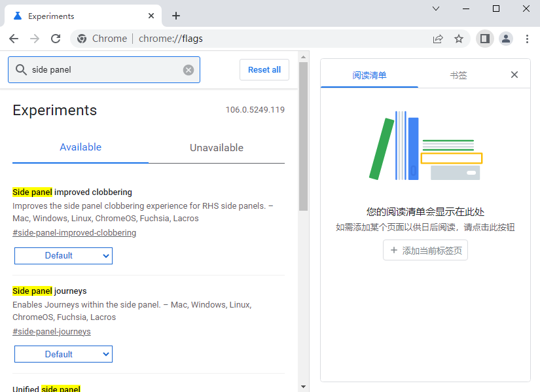Open the profile avatar menu
Viewport: 540px width, 392px height.
pos(506,39)
